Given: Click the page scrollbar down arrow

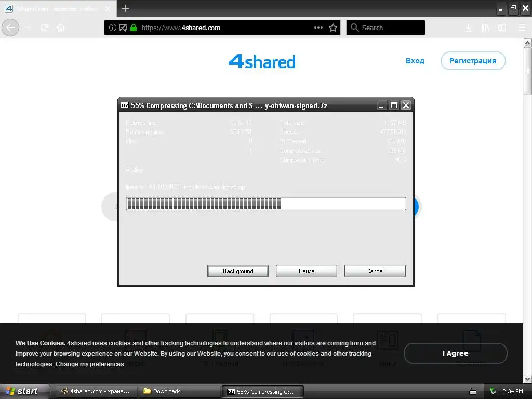Looking at the screenshot, I should pyautogui.click(x=527, y=379).
